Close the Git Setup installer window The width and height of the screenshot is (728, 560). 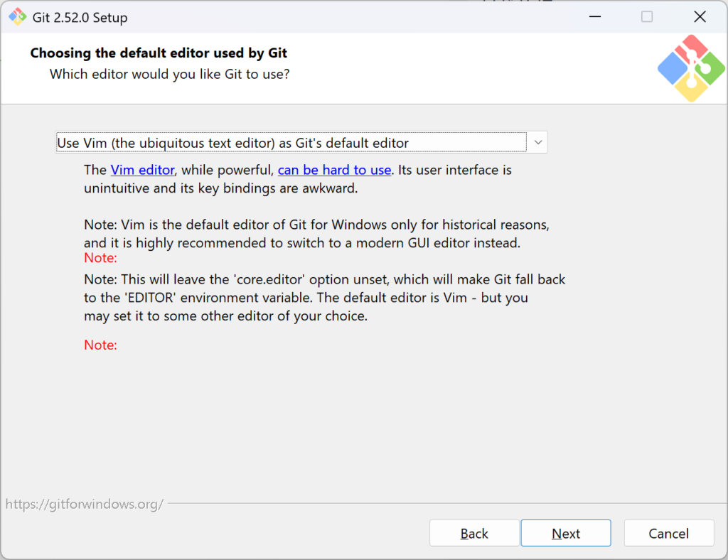click(x=700, y=17)
